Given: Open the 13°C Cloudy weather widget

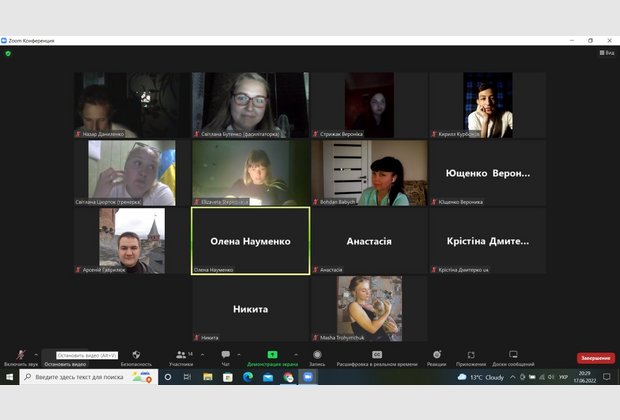Looking at the screenshot, I should click(480, 377).
